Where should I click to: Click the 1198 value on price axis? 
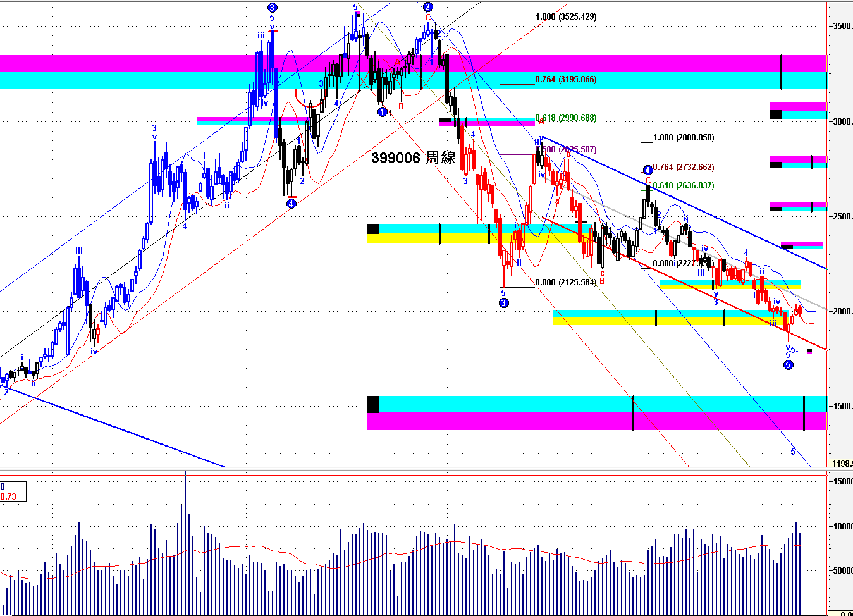pyautogui.click(x=842, y=464)
